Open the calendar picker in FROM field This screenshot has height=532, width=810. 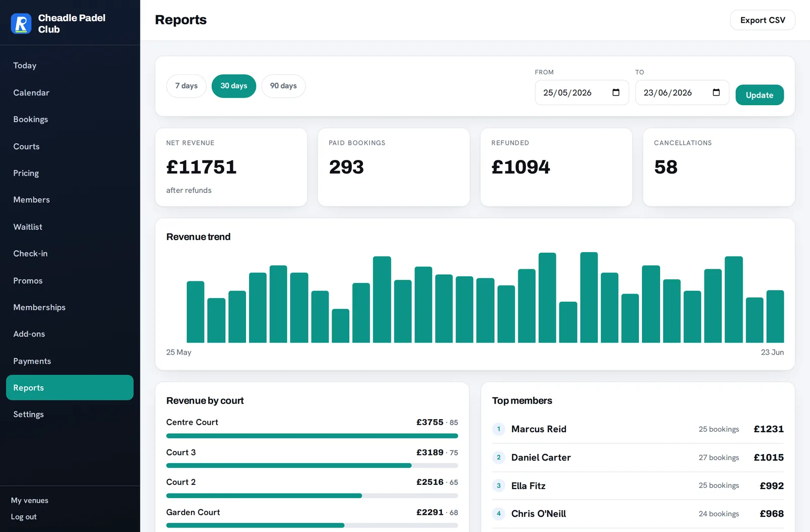point(616,93)
